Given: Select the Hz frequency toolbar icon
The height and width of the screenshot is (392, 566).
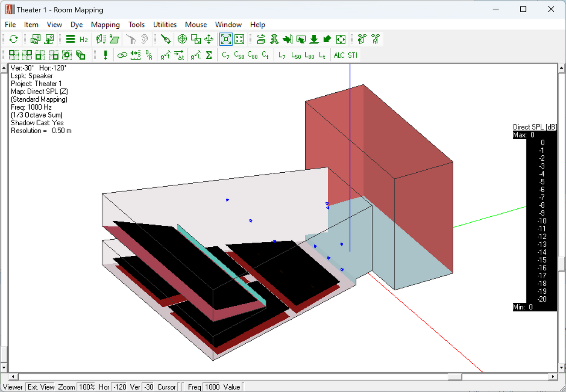Looking at the screenshot, I should (84, 40).
